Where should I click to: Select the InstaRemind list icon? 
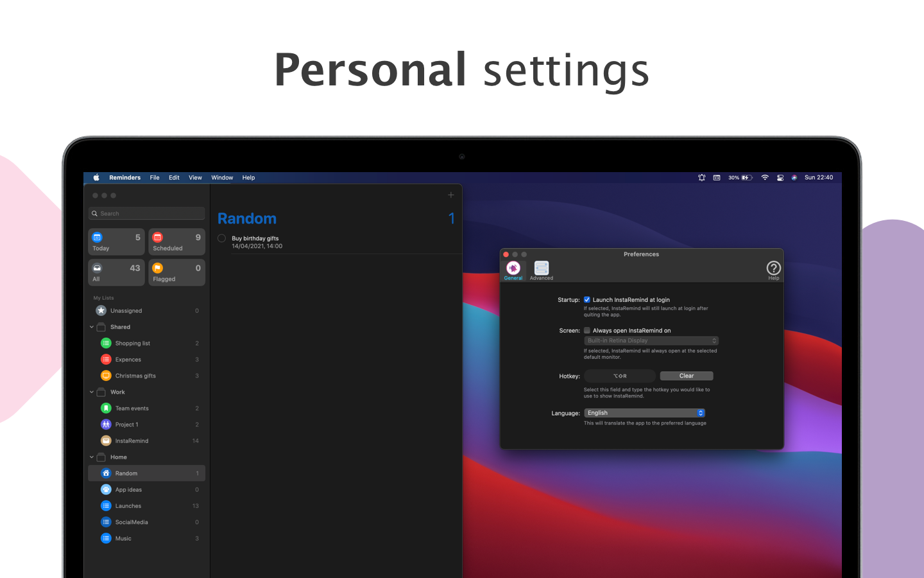(106, 441)
